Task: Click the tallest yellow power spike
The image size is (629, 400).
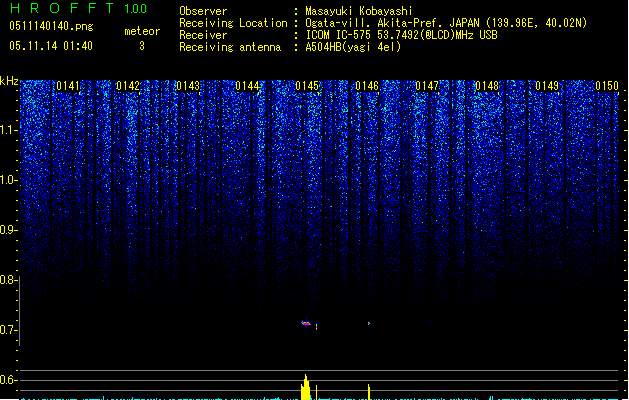Action: pos(306,387)
